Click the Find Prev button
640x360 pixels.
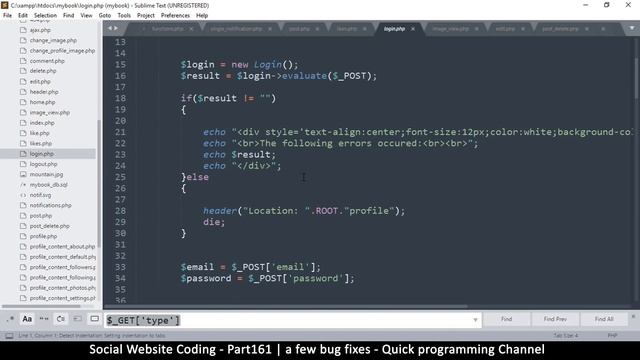pos(555,319)
